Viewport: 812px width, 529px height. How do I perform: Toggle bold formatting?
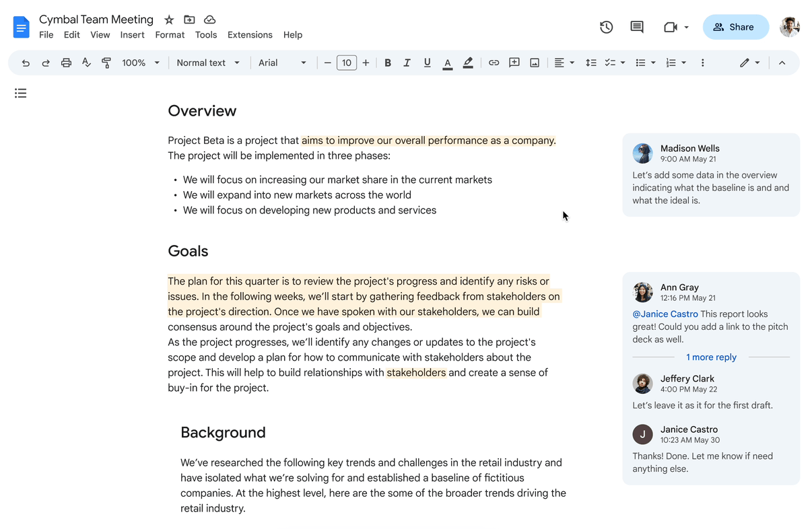tap(388, 63)
